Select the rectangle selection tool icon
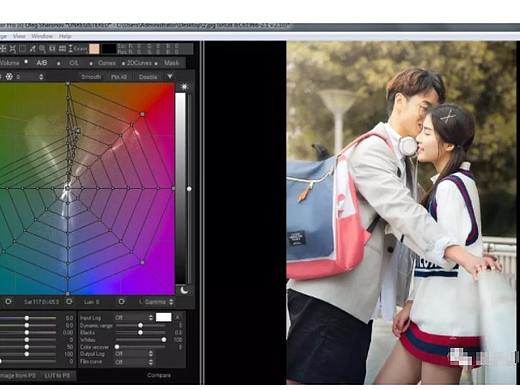This screenshot has height=390, width=520. click(x=22, y=49)
